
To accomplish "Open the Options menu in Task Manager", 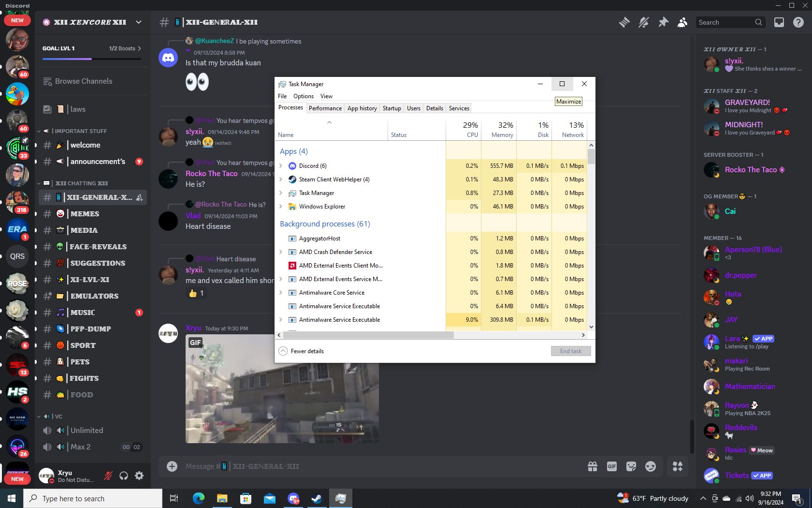I will point(304,96).
